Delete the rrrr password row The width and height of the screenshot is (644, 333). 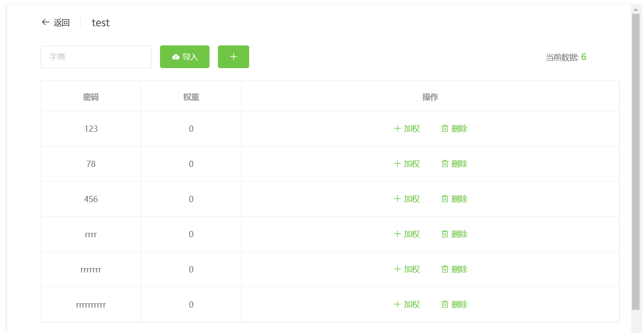pos(454,234)
